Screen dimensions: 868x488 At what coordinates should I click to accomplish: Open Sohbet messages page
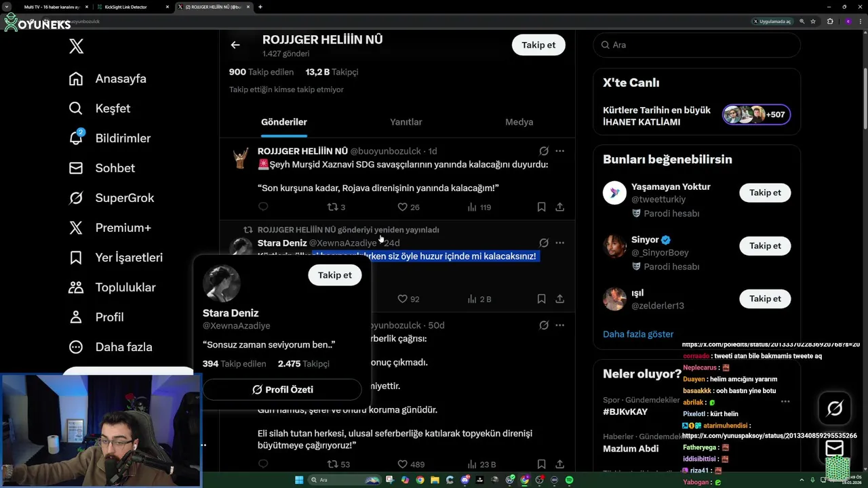[102, 168]
